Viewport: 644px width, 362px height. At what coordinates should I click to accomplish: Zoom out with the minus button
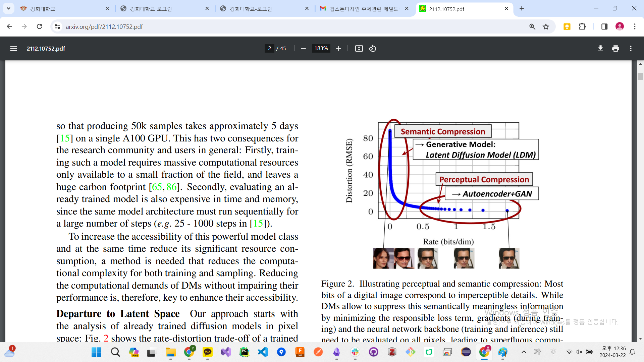pyautogui.click(x=303, y=49)
